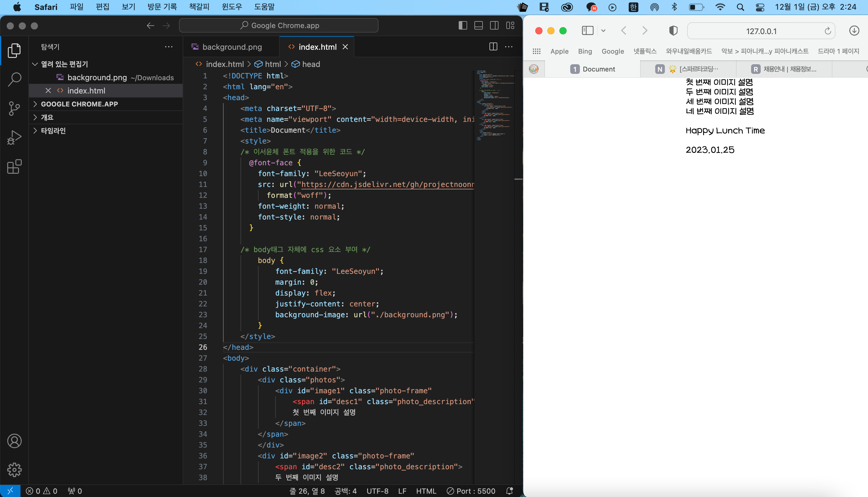The height and width of the screenshot is (497, 868).
Task: Open the 책갈피 menu
Action: coord(199,7)
